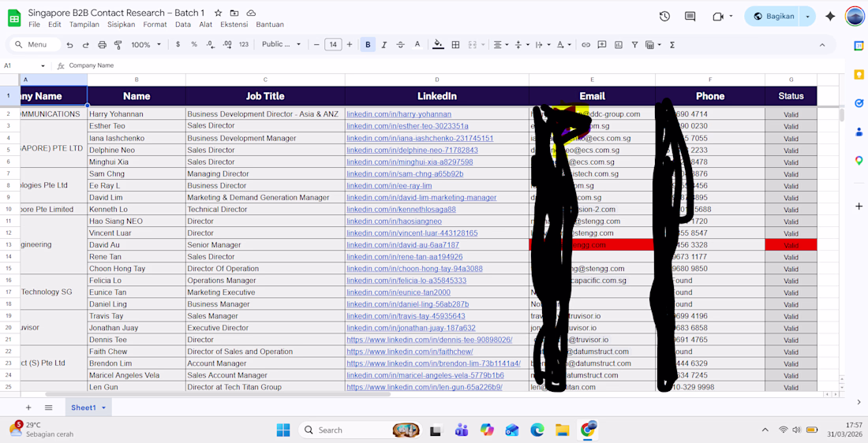Open Google Tasks side panel
868x443 pixels.
coord(859,103)
